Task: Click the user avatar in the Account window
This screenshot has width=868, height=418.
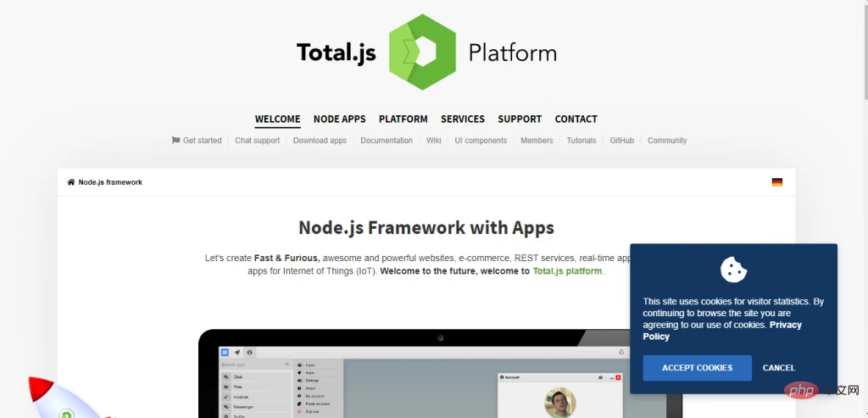Action: [x=560, y=402]
